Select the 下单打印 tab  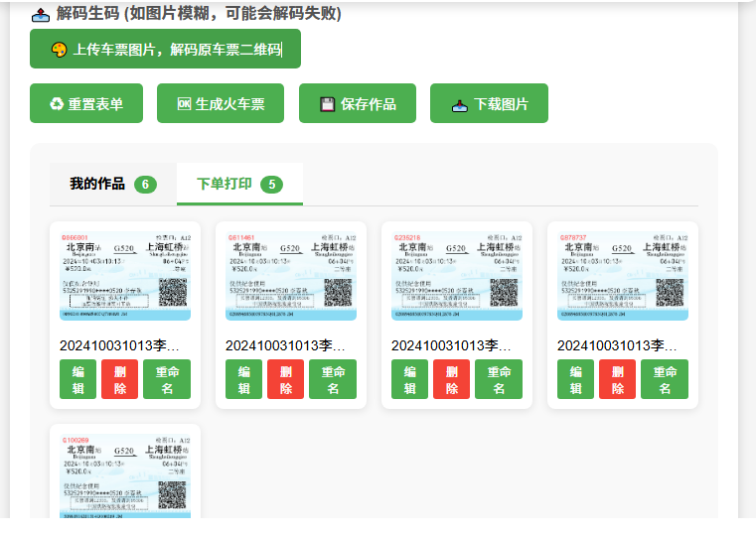(x=239, y=184)
